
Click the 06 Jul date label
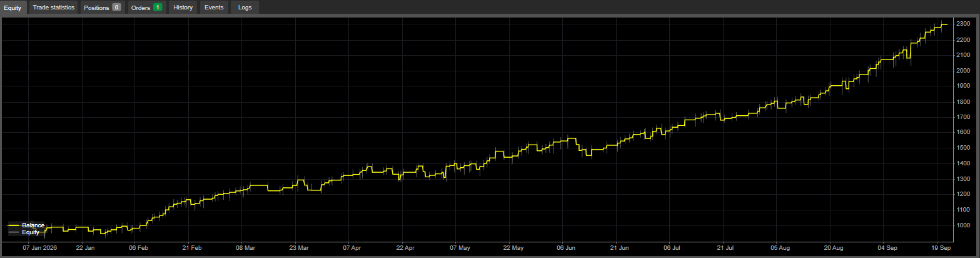(x=673, y=247)
